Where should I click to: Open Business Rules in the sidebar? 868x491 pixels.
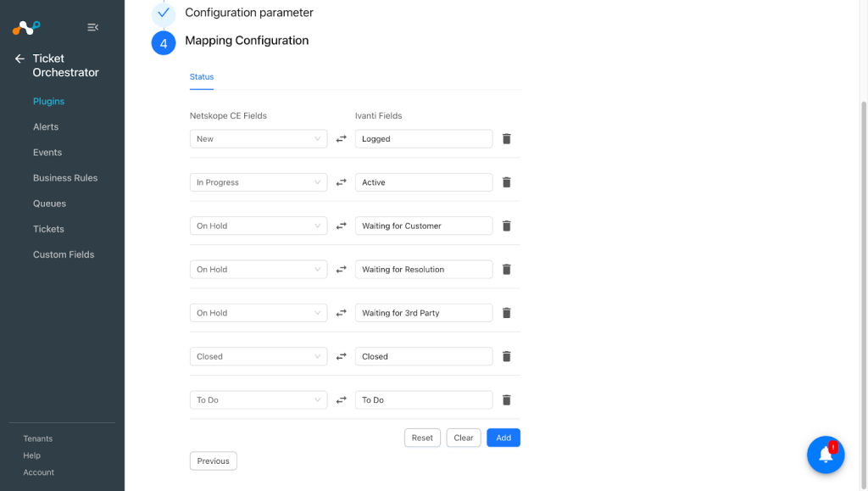pyautogui.click(x=65, y=178)
